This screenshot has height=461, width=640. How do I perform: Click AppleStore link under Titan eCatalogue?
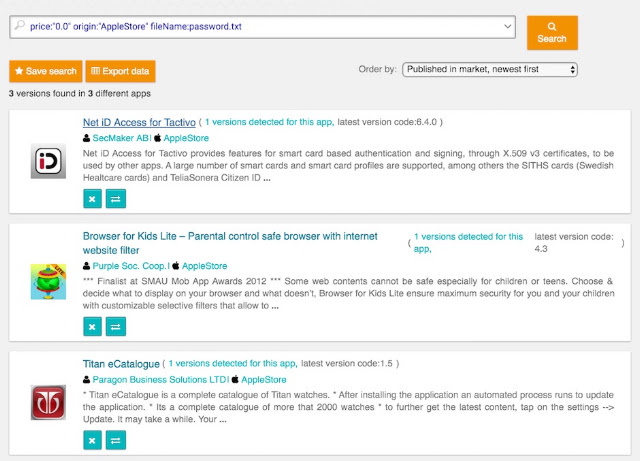pos(264,379)
